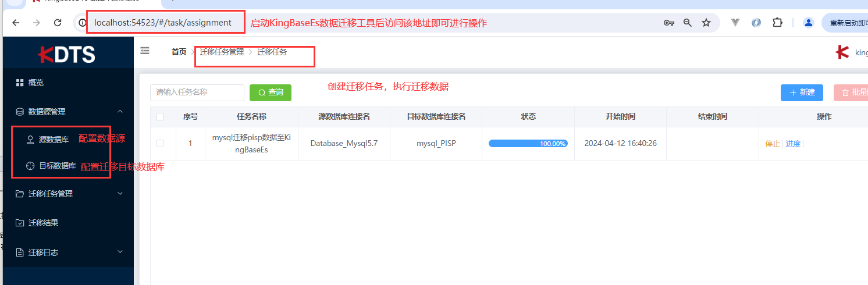Click the KDTS logo in sidebar

[x=67, y=54]
